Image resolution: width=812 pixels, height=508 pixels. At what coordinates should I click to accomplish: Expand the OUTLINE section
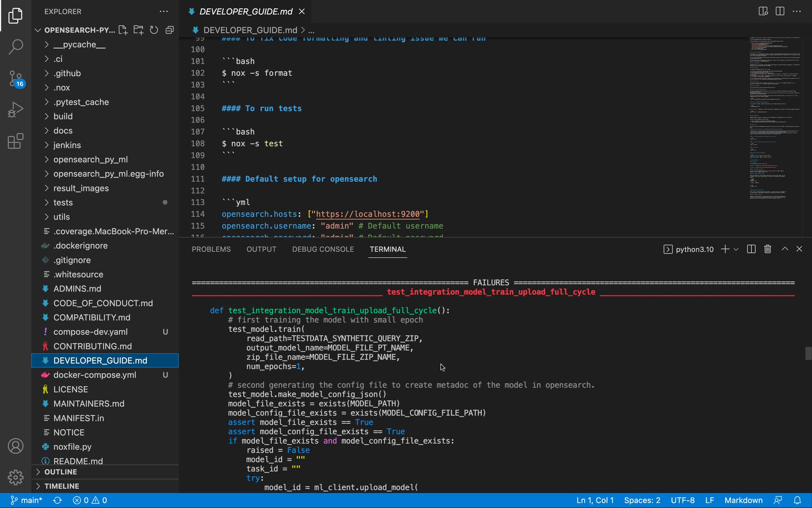click(60, 472)
